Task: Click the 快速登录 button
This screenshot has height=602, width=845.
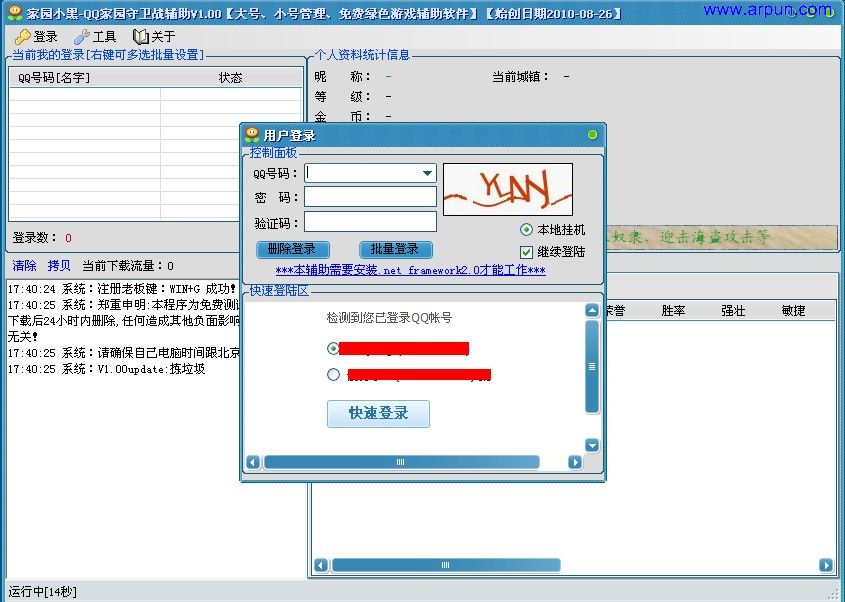Action: pyautogui.click(x=378, y=413)
